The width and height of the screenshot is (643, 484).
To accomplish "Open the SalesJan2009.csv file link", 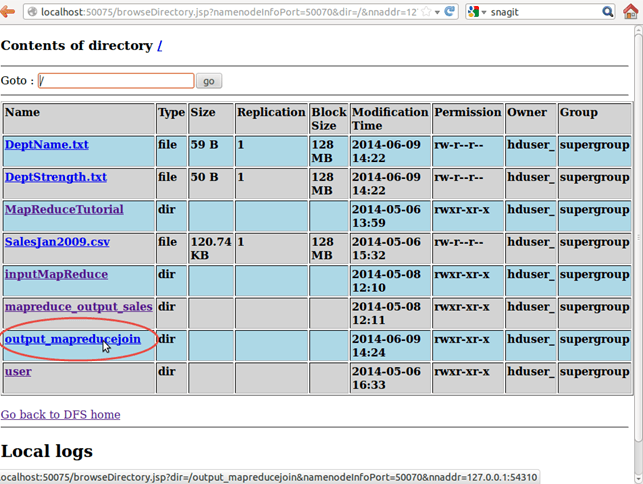I will pyautogui.click(x=56, y=242).
